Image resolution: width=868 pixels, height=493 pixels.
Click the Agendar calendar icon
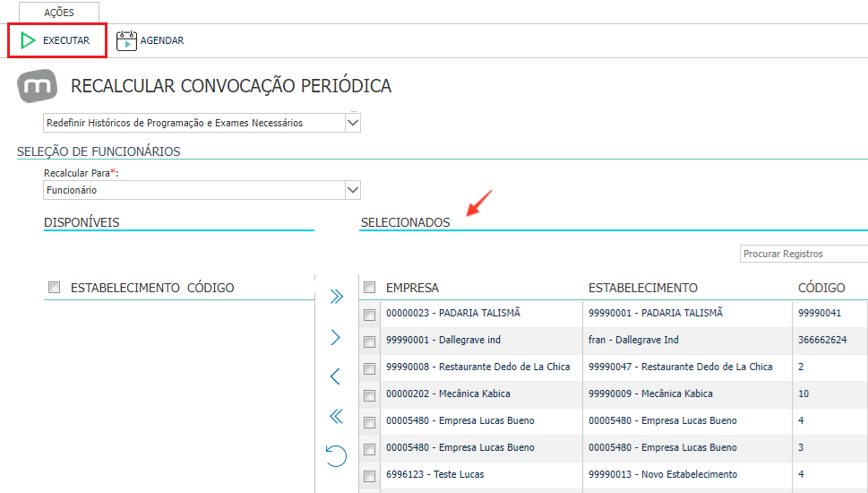[126, 40]
